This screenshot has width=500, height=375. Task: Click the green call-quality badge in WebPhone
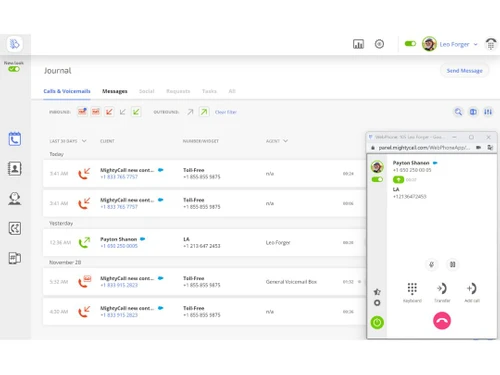pos(398,180)
